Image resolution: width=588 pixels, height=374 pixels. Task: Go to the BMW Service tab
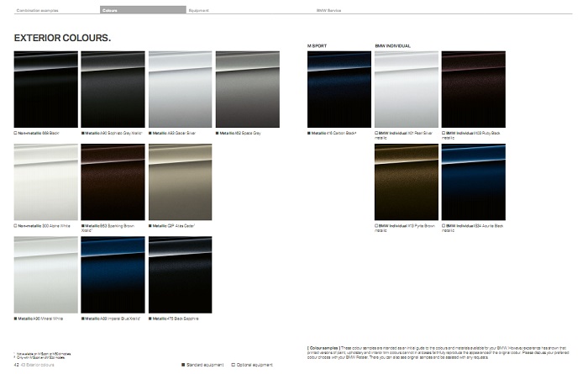point(329,10)
